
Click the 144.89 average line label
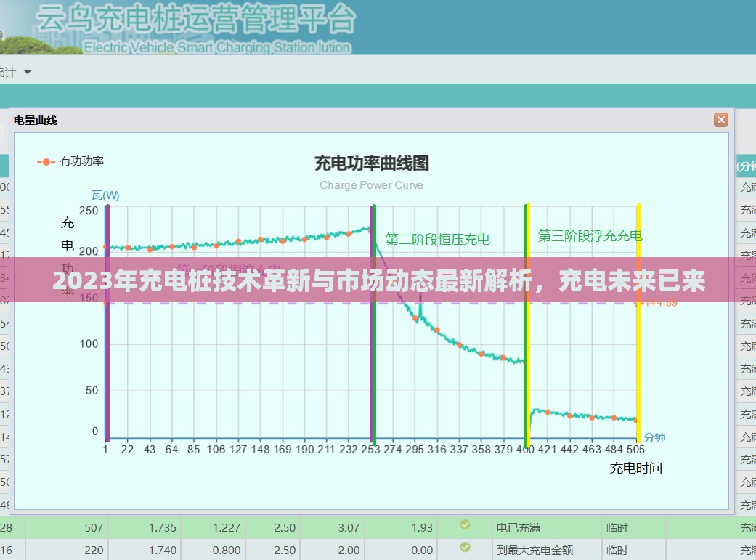pos(661,303)
